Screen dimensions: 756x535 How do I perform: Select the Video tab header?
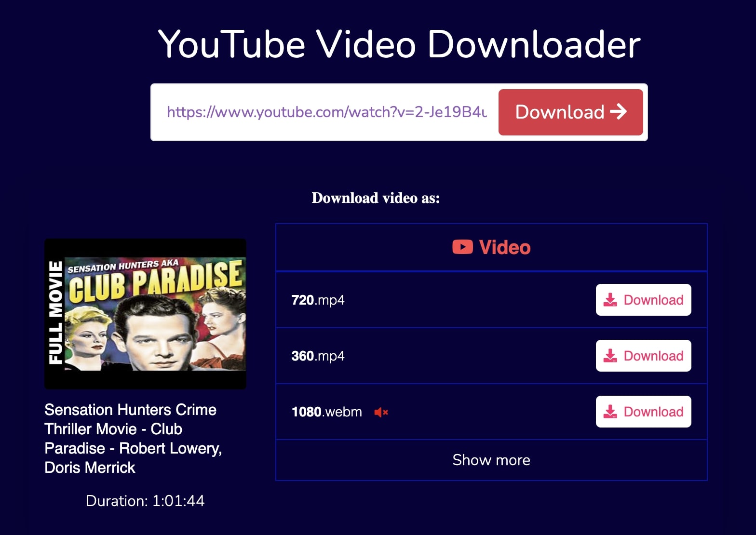(x=491, y=247)
